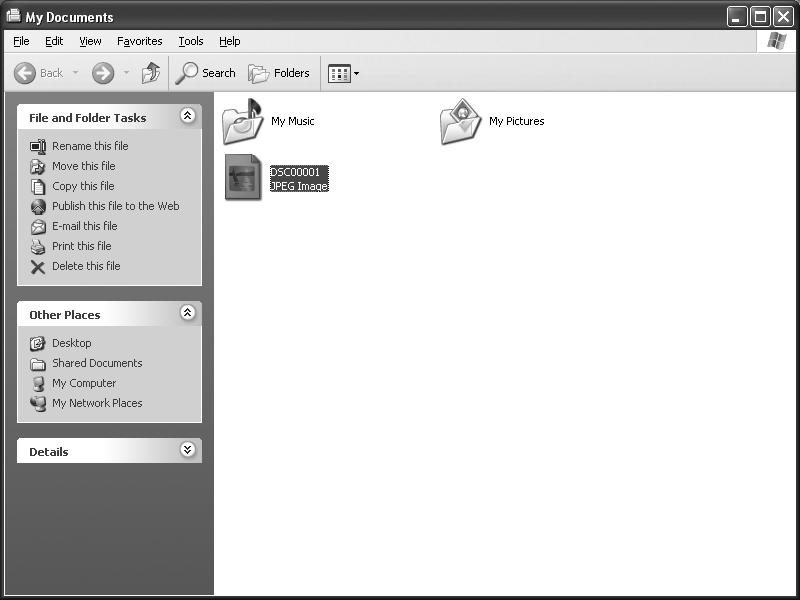This screenshot has width=800, height=600.
Task: Click the Delete this file X icon
Action: [38, 267]
